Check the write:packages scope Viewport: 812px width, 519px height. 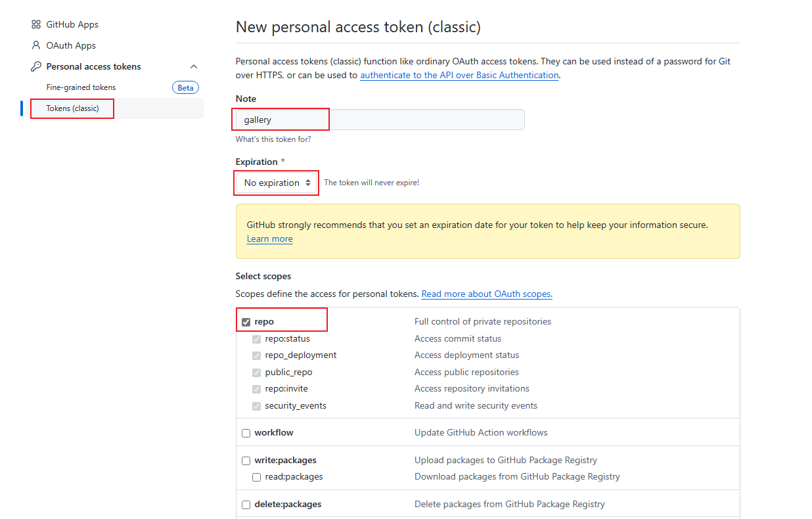click(246, 461)
